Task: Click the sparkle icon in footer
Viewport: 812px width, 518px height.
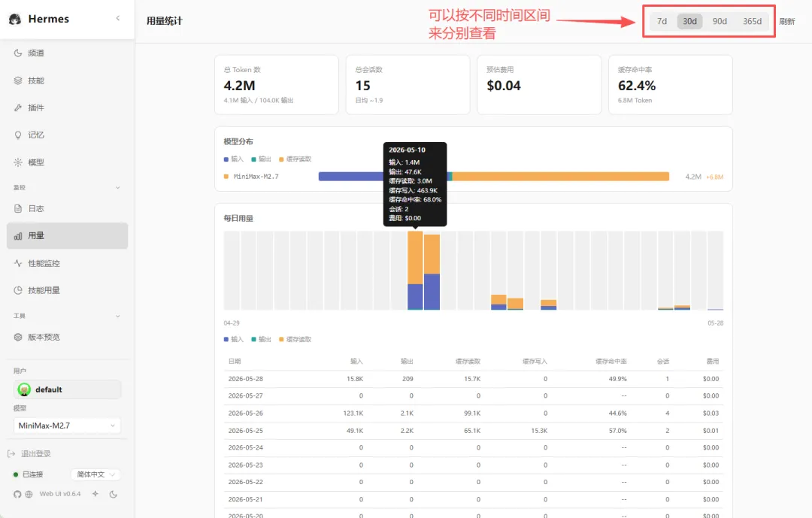Action: 95,494
